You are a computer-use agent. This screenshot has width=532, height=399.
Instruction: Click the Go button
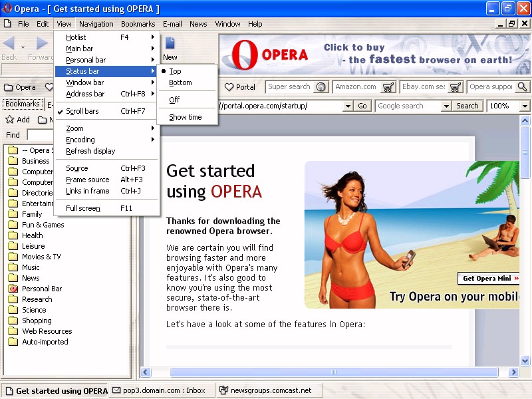point(362,106)
